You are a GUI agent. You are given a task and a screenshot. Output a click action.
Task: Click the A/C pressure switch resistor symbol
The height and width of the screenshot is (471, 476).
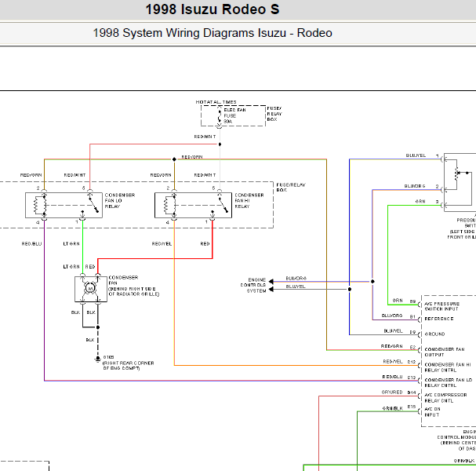pos(456,173)
